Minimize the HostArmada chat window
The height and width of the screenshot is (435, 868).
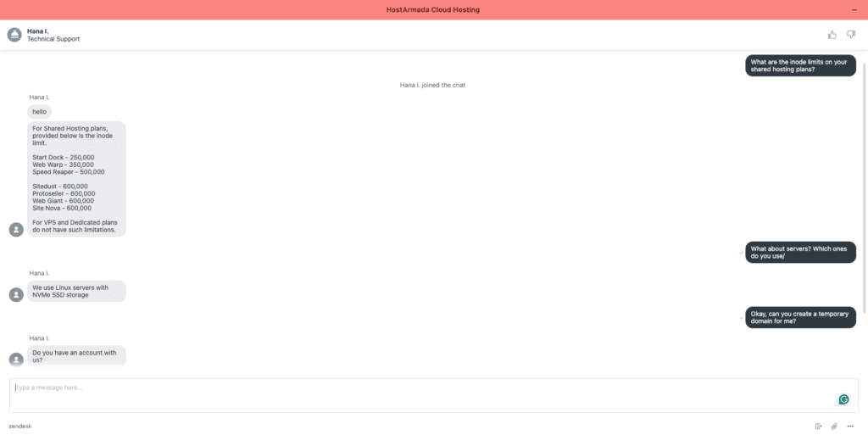coord(854,10)
